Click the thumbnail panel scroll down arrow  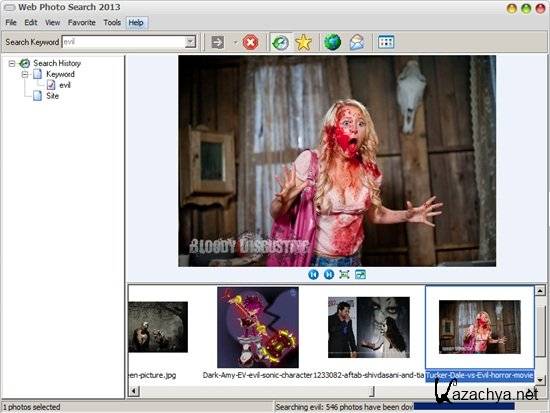click(x=540, y=380)
